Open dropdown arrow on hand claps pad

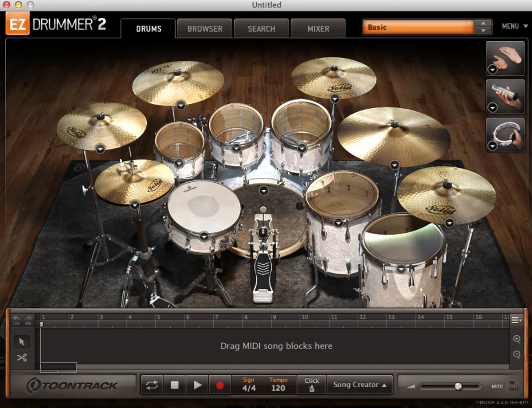coord(492,69)
